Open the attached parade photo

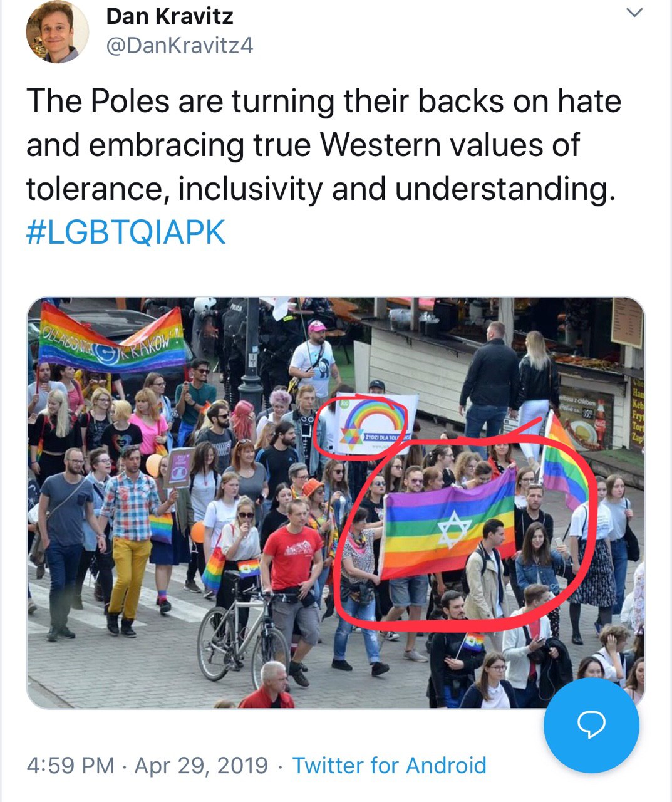[x=336, y=503]
